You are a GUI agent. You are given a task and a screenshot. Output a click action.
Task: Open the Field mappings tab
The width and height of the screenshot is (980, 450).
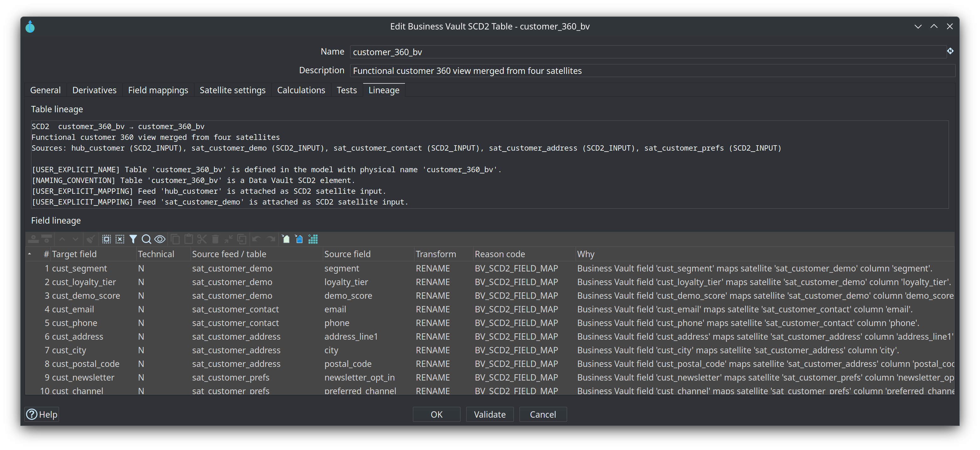158,90
